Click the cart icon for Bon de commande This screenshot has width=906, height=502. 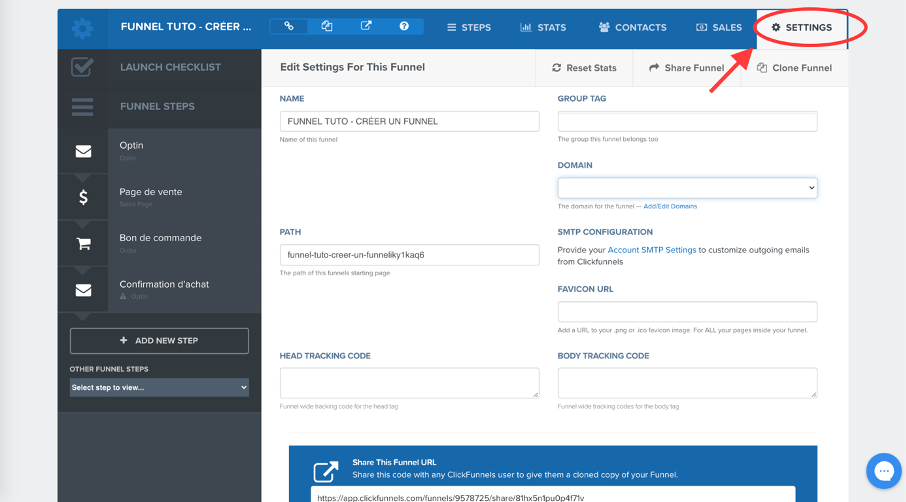[x=83, y=244]
